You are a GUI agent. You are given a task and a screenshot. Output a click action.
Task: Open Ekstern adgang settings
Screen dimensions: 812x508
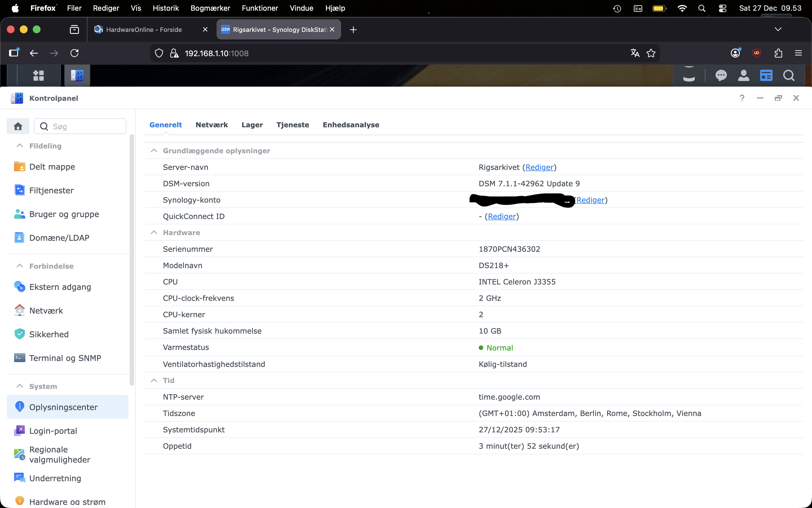(x=68, y=287)
